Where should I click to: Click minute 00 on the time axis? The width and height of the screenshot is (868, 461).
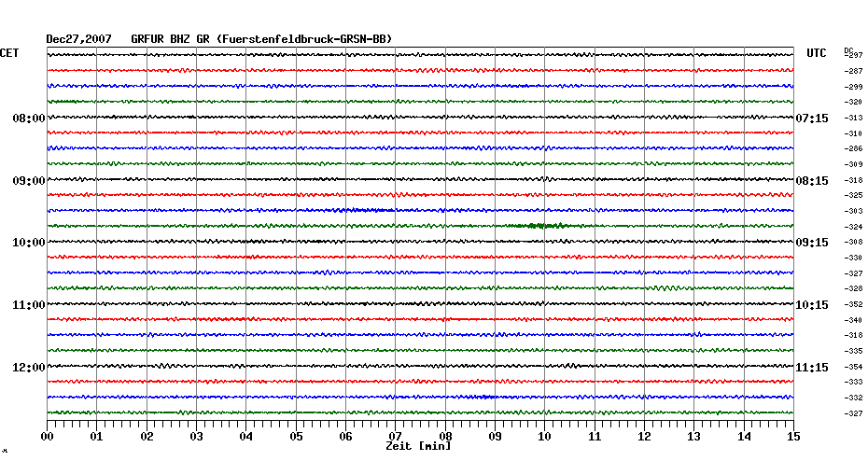click(47, 437)
